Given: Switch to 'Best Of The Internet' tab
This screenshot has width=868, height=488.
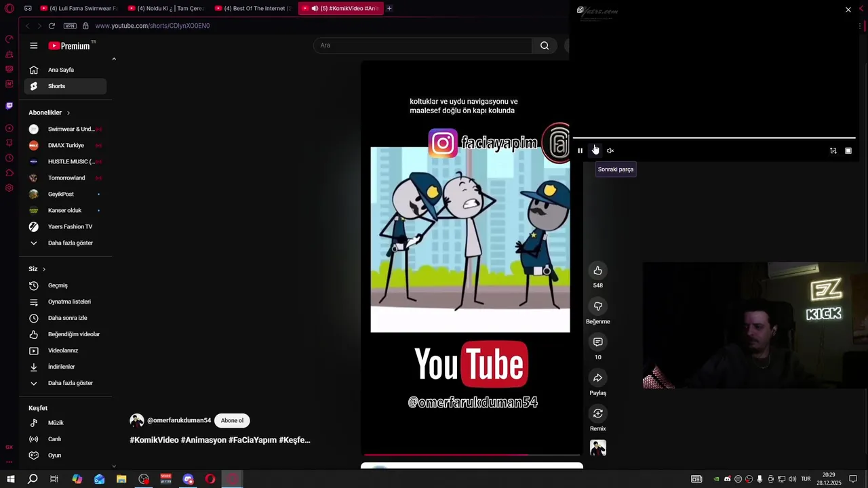Looking at the screenshot, I should [x=253, y=8].
